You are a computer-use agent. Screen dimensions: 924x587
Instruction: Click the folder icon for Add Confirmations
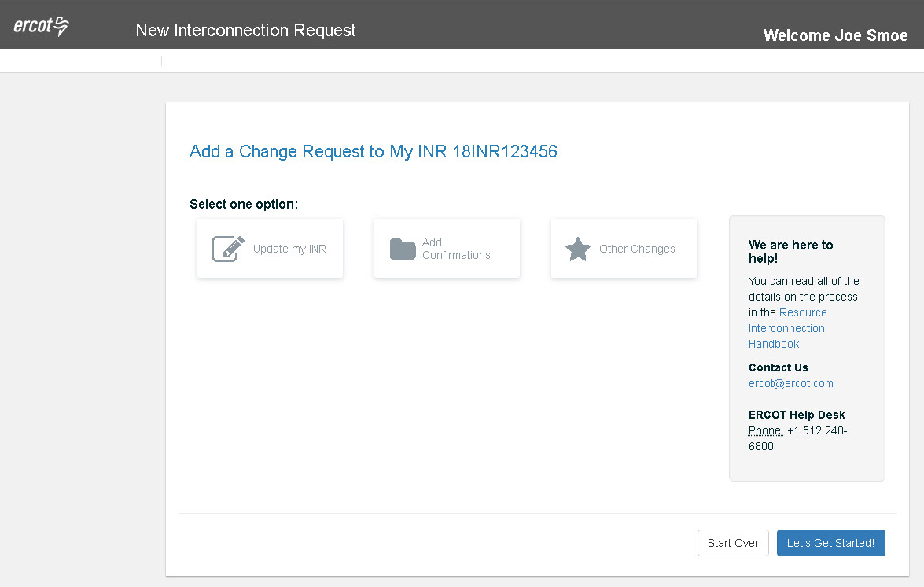click(x=403, y=249)
